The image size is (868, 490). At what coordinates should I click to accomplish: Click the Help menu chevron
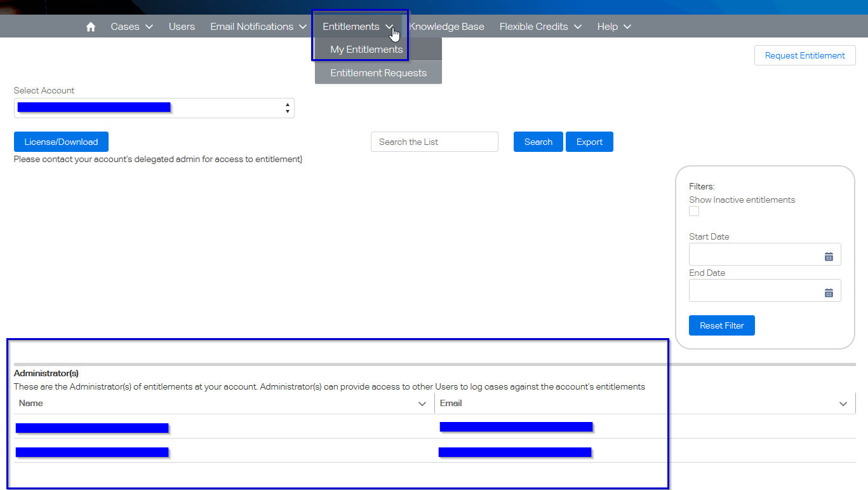627,26
